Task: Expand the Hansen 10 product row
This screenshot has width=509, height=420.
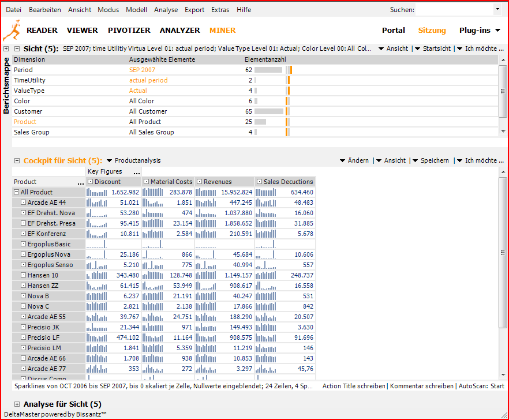Action: [x=23, y=275]
